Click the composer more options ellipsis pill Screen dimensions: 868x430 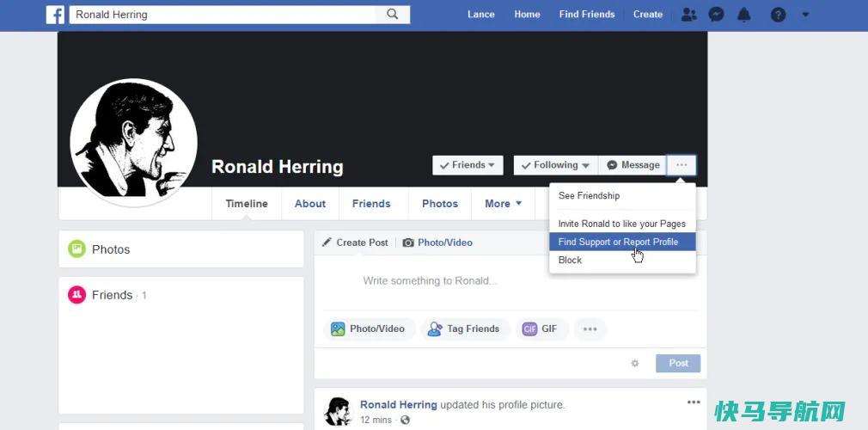click(590, 329)
